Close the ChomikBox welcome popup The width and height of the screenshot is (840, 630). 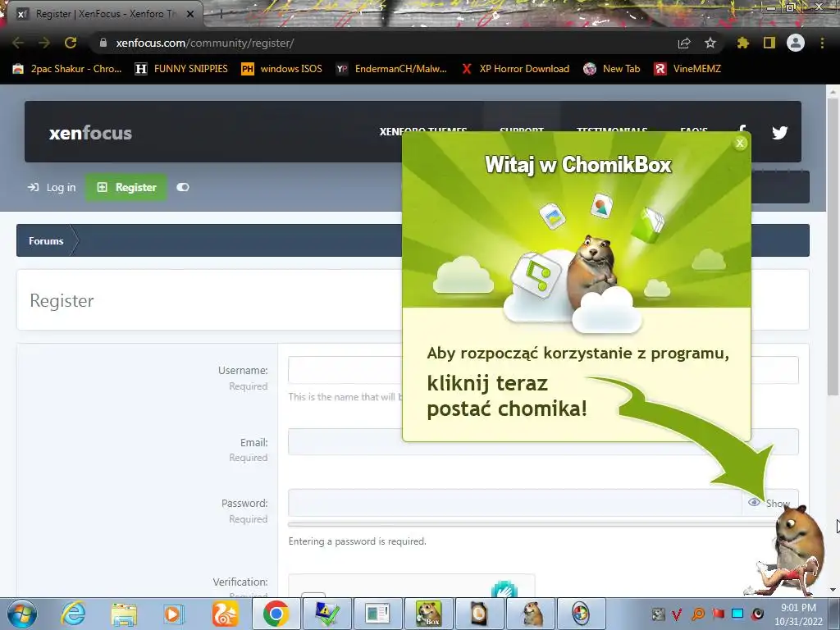(x=740, y=143)
